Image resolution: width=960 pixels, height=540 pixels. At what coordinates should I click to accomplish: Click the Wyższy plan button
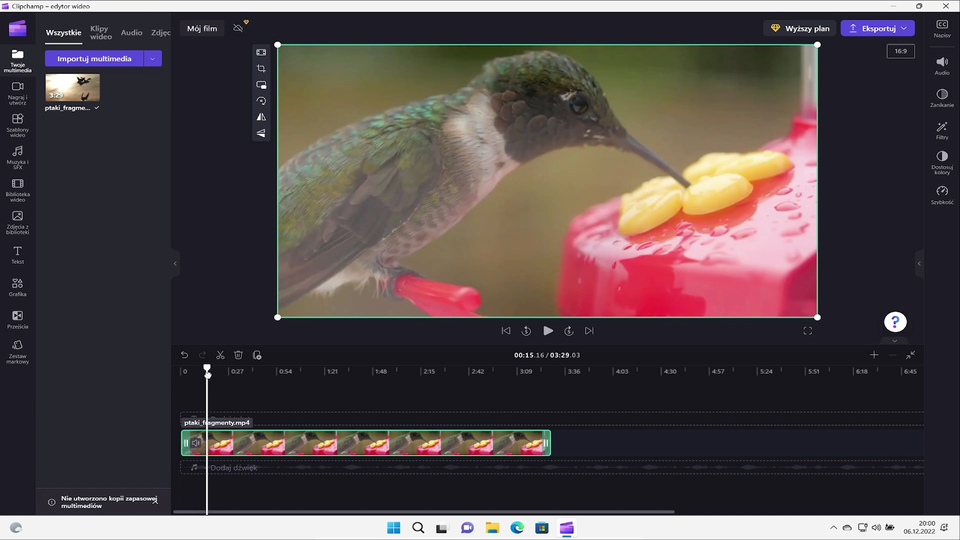click(x=798, y=28)
